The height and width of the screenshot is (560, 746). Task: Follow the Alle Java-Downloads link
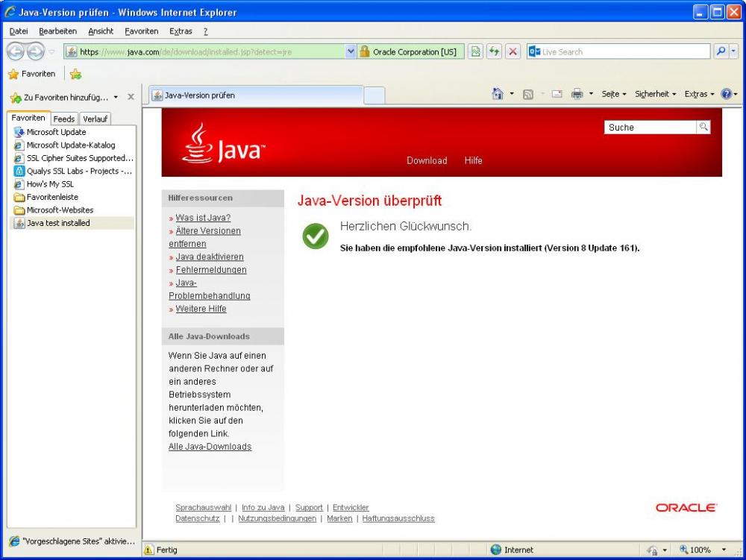coord(210,446)
